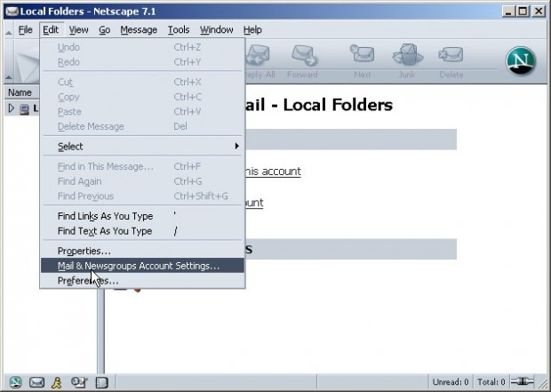Choose Mail & Newsgroups Account Settings

point(142,266)
